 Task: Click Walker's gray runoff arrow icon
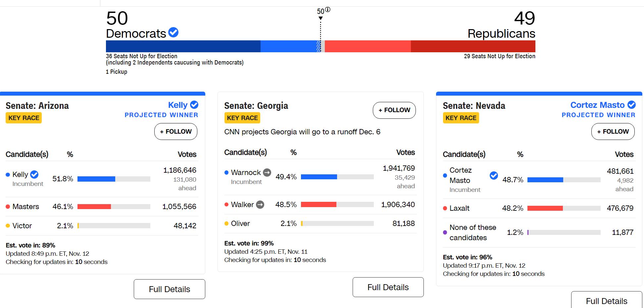pyautogui.click(x=260, y=205)
